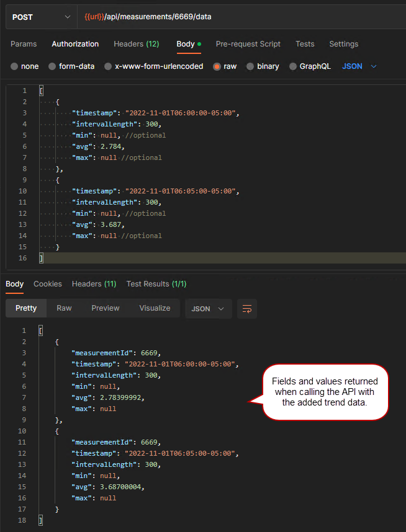Open the response Cookies tab

(x=48, y=284)
